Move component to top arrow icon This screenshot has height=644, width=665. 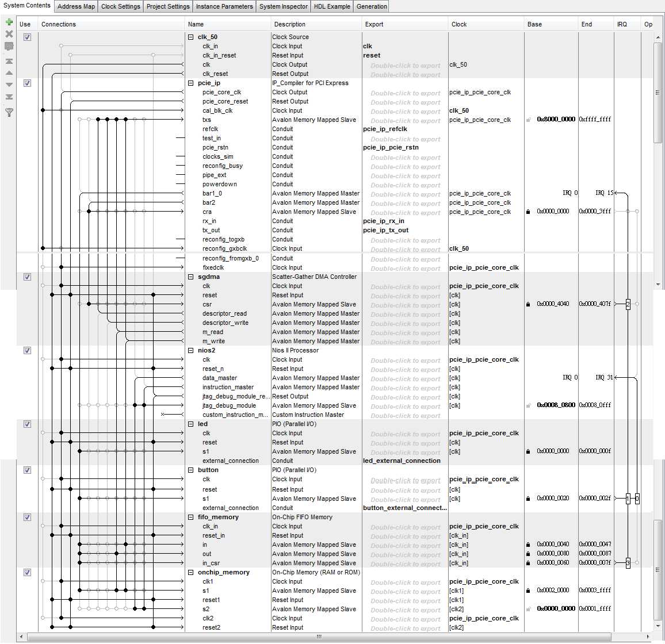(9, 62)
